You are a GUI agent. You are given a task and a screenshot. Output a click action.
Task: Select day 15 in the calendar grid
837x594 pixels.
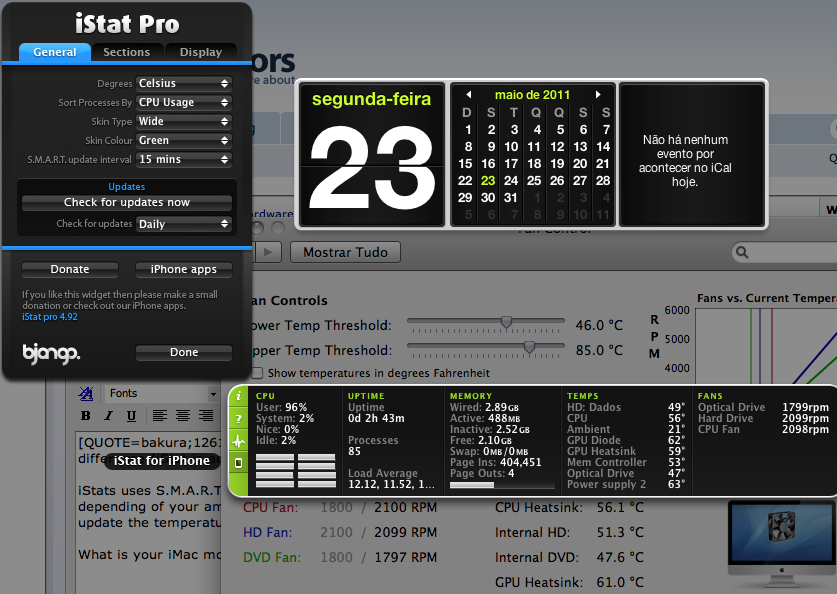tap(465, 164)
